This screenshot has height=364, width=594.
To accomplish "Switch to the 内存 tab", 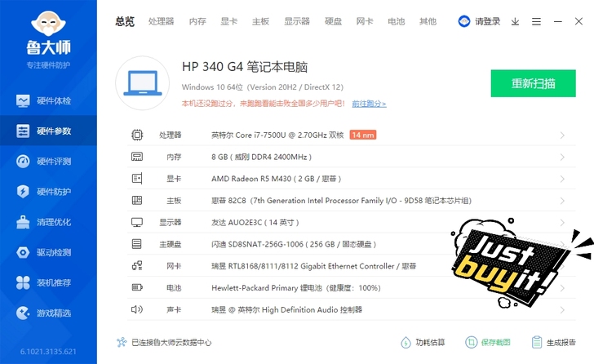I will click(x=197, y=21).
